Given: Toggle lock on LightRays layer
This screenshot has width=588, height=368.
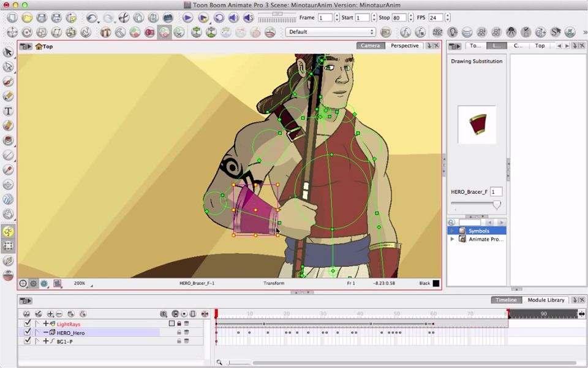Looking at the screenshot, I should (x=179, y=323).
